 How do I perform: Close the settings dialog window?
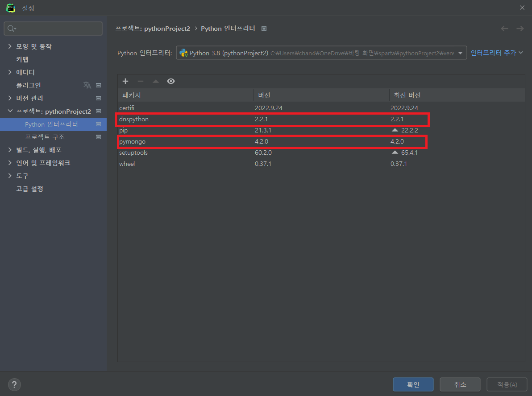[x=522, y=8]
